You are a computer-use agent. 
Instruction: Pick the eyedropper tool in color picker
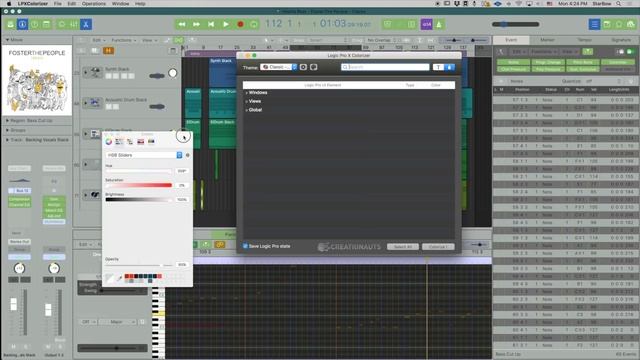119,278
